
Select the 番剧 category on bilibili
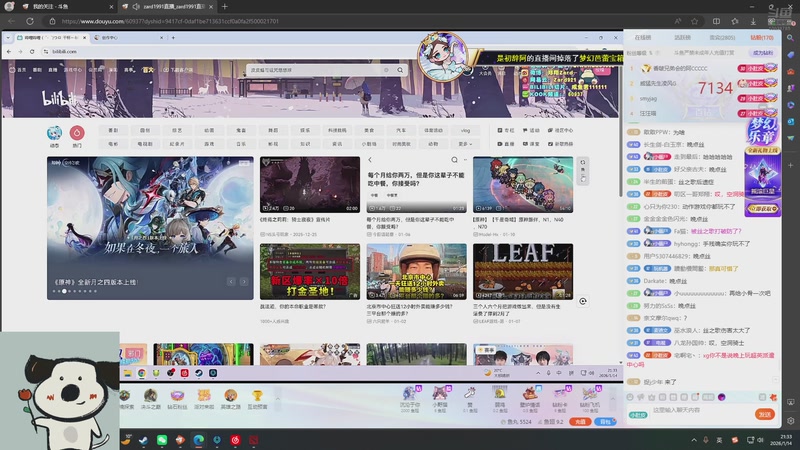point(113,131)
